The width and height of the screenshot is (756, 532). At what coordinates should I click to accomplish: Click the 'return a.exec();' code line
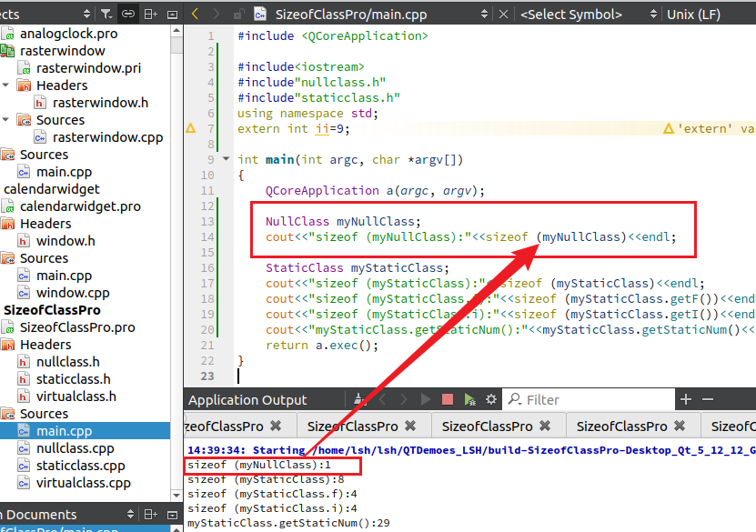tap(321, 345)
